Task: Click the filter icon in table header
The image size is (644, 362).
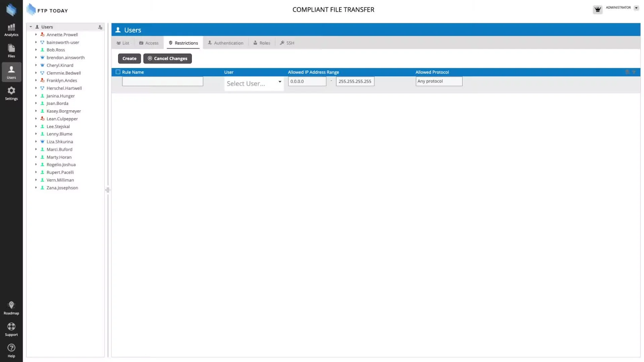Action: (634, 72)
